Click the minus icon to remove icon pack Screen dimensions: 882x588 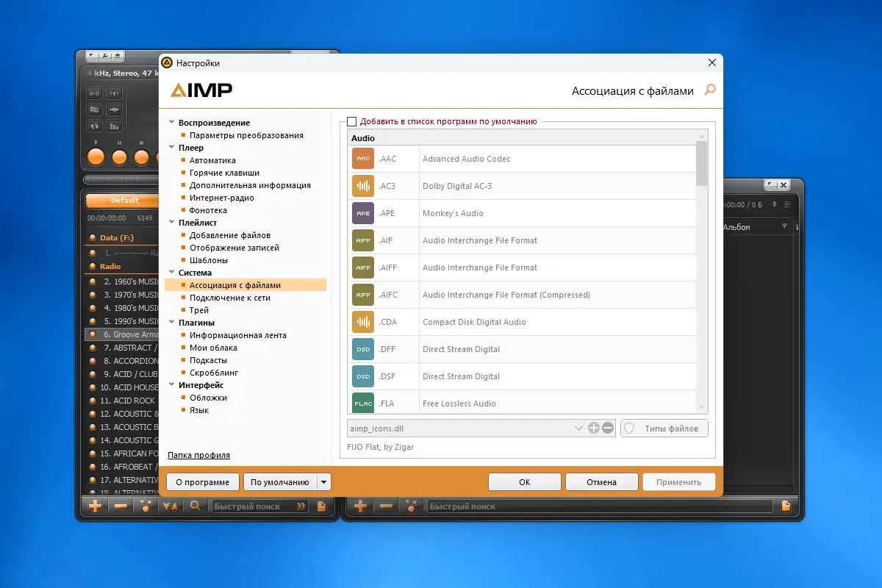coord(607,427)
